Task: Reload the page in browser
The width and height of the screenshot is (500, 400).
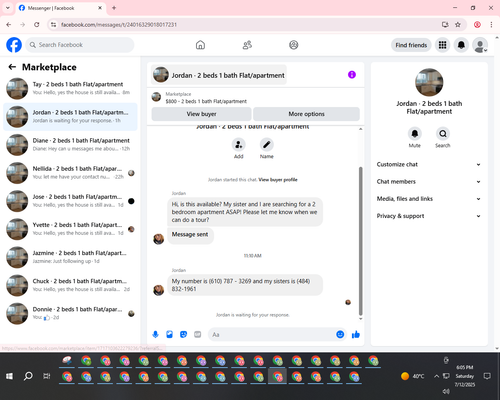Action: click(x=37, y=25)
